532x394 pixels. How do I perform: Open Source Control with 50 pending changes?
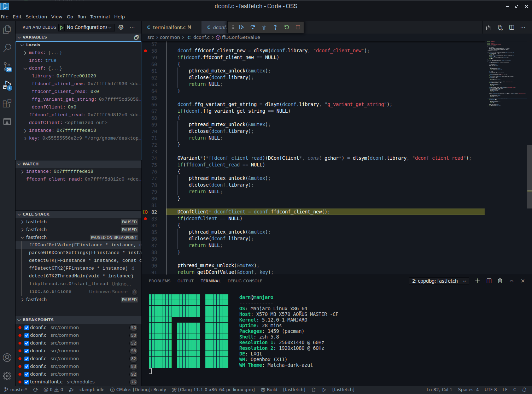tap(7, 66)
